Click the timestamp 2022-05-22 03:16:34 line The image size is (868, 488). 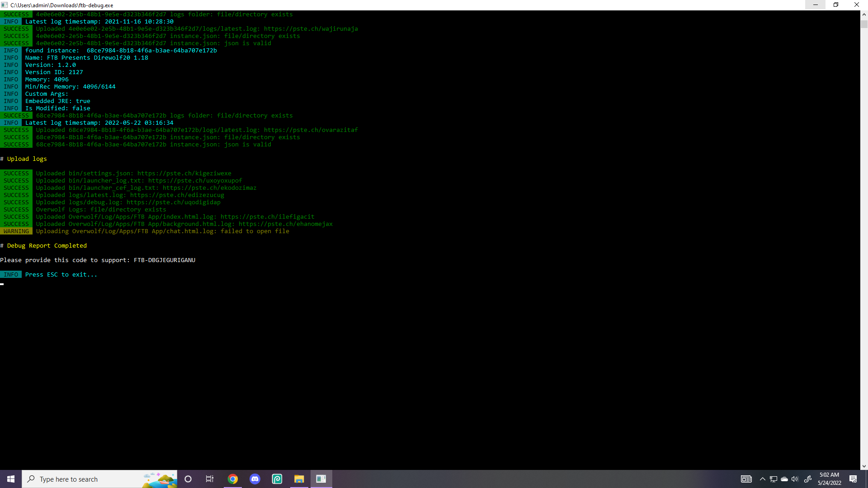pyautogui.click(x=99, y=123)
